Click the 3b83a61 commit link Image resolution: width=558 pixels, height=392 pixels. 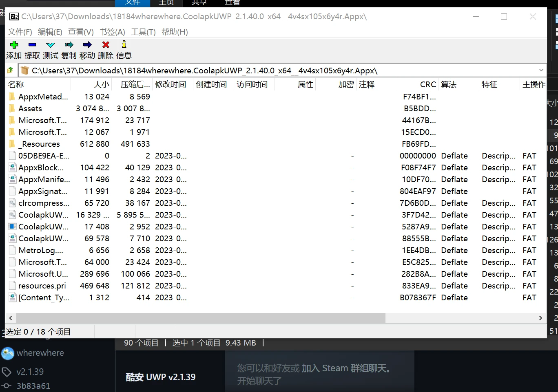pyautogui.click(x=33, y=385)
